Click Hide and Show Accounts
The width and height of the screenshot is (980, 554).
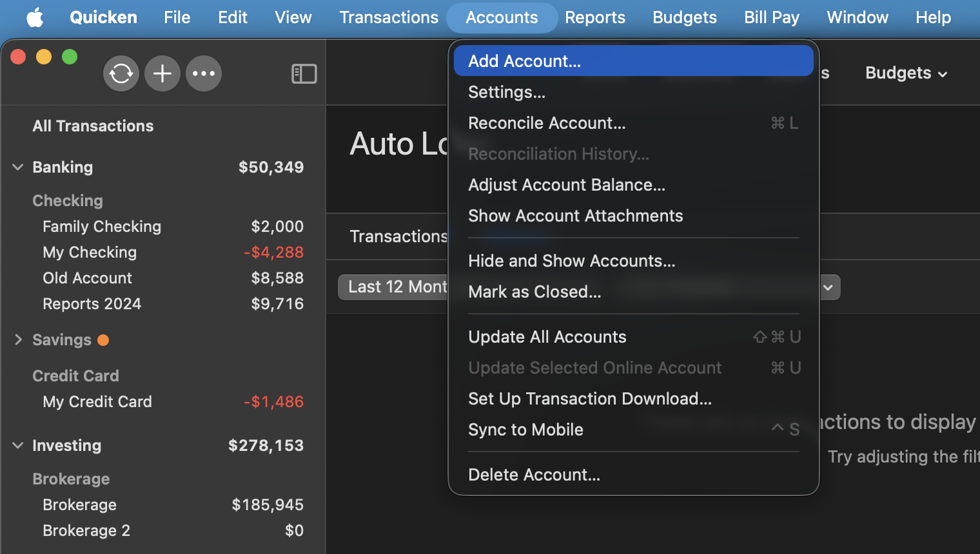[572, 260]
